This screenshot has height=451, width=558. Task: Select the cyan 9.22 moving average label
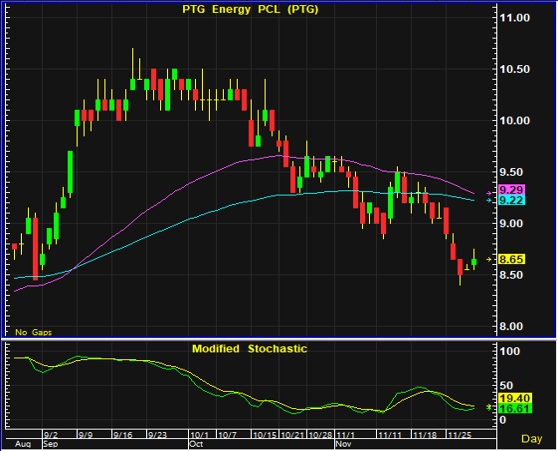tap(511, 200)
